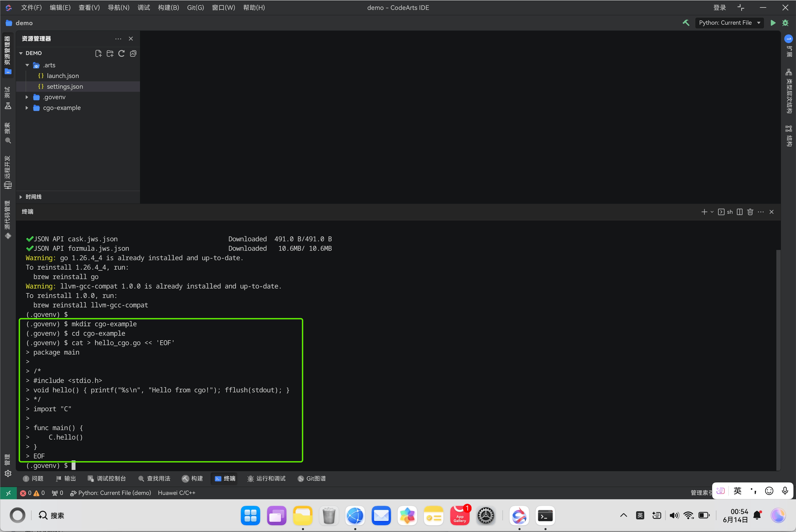Collapse the DEMO root section
The height and width of the screenshot is (532, 796).
21,53
